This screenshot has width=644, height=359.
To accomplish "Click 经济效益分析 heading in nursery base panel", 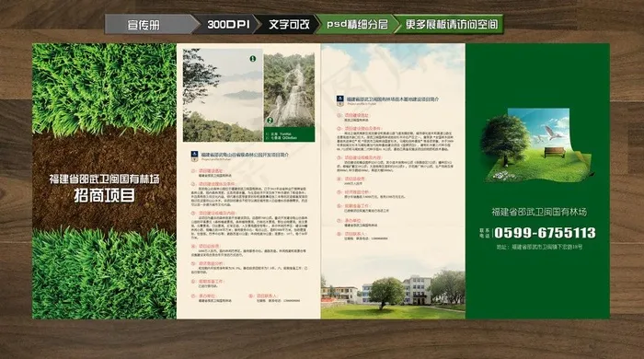I will tap(357, 192).
